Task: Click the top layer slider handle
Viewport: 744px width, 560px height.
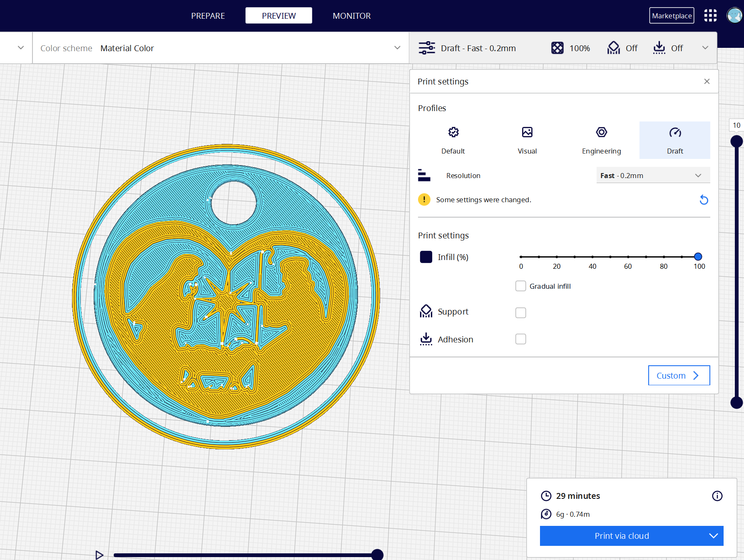Action: point(737,141)
